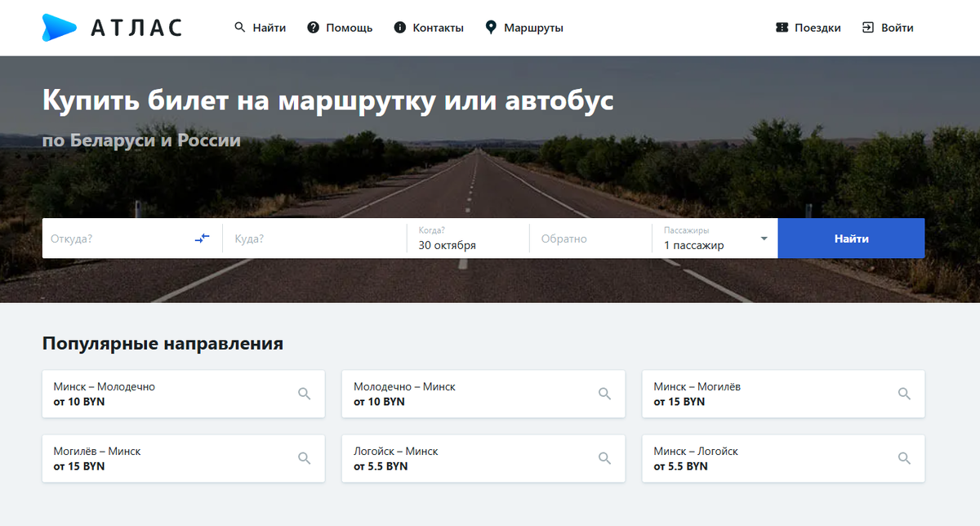Click search icon on Могилёв – Минск card
The height and width of the screenshot is (526, 980).
point(305,458)
